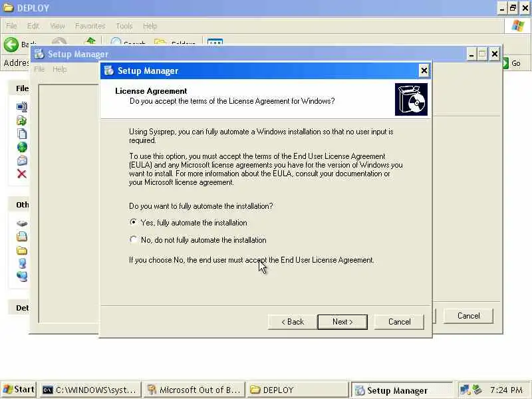Click Setup Manager taskbar button
This screenshot has height=399, width=532.
400,390
